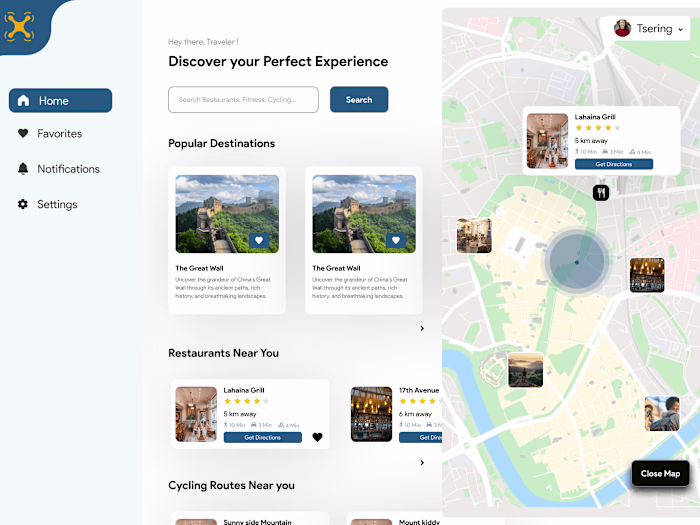
Task: Click the Settings gear icon
Action: 23,204
